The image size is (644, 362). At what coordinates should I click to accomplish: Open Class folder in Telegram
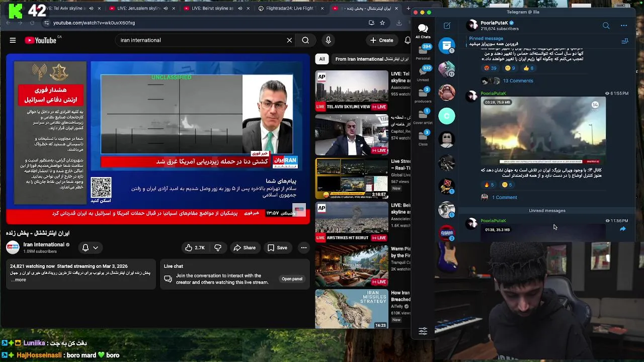click(423, 138)
